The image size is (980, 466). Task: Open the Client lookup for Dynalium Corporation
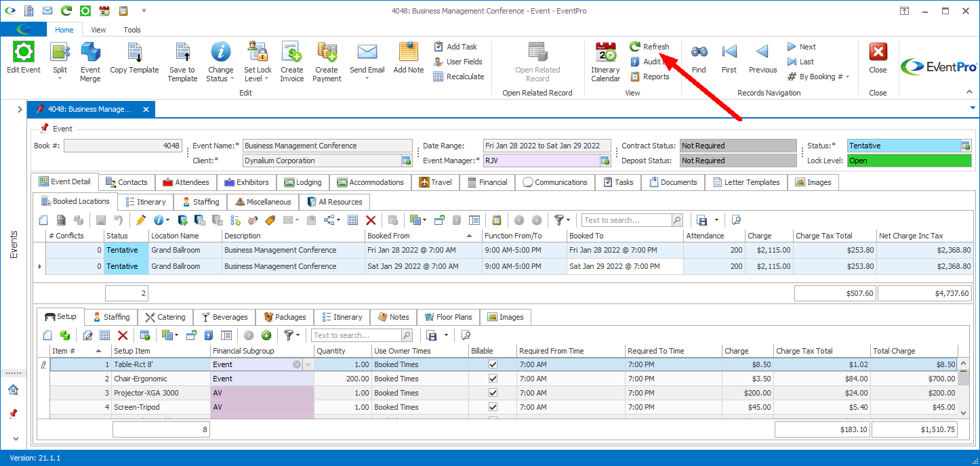pos(407,161)
